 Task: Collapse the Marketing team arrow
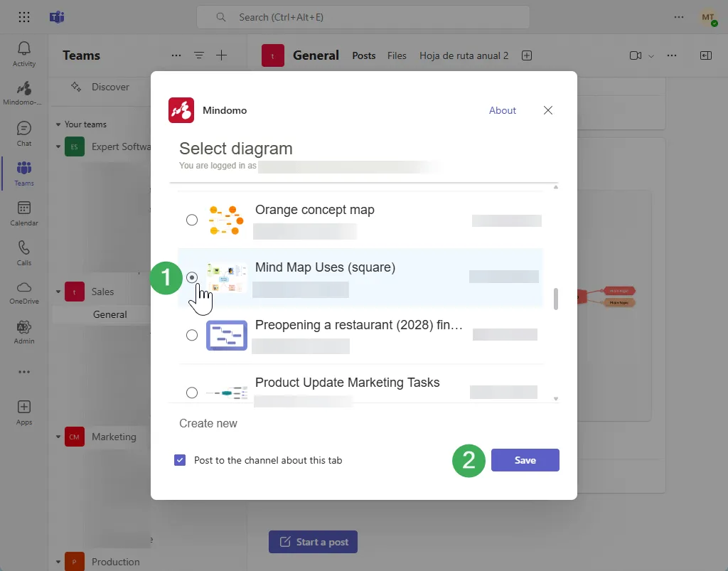(x=58, y=437)
